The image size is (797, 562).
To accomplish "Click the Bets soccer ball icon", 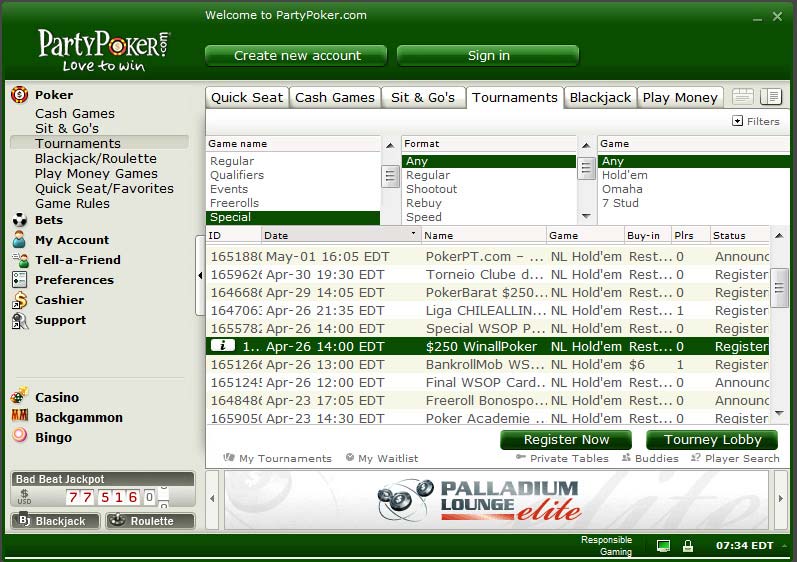I will click(19, 220).
